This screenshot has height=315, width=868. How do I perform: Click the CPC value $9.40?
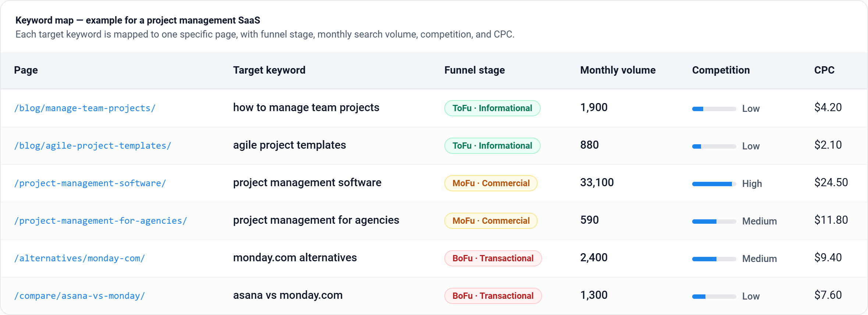tap(828, 258)
